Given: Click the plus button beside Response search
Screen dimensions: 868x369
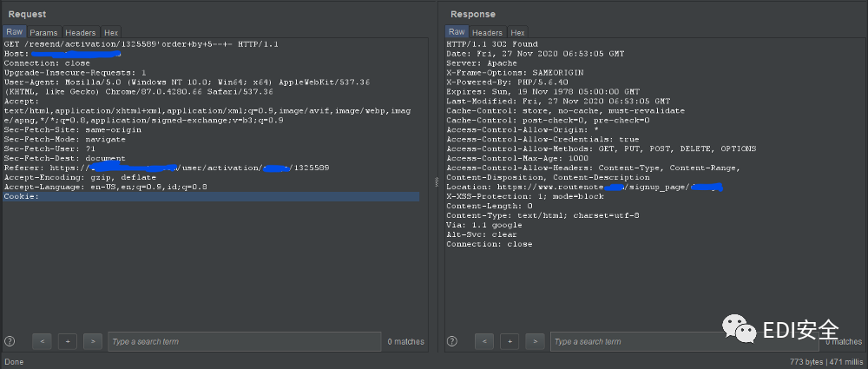Looking at the screenshot, I should point(510,341).
